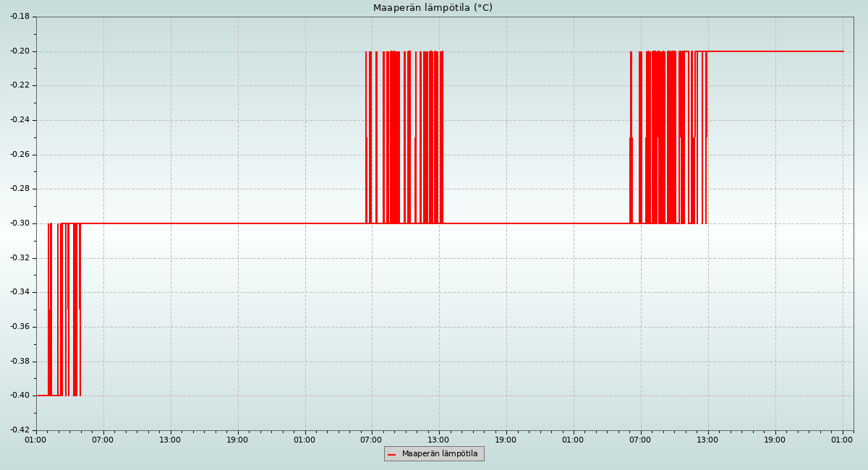Screen dimensions: 868x470
Task: Select the -0.34 y-axis tick label
Action: 19,292
